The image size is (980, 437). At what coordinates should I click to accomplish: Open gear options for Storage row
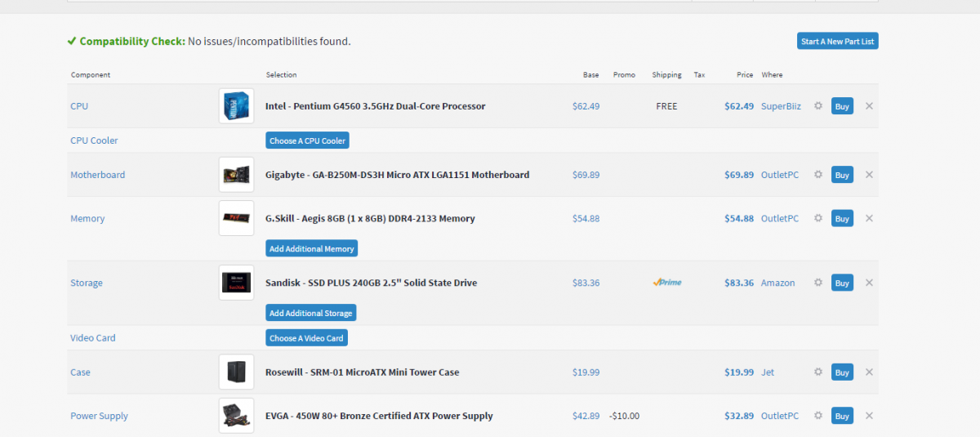tap(818, 283)
